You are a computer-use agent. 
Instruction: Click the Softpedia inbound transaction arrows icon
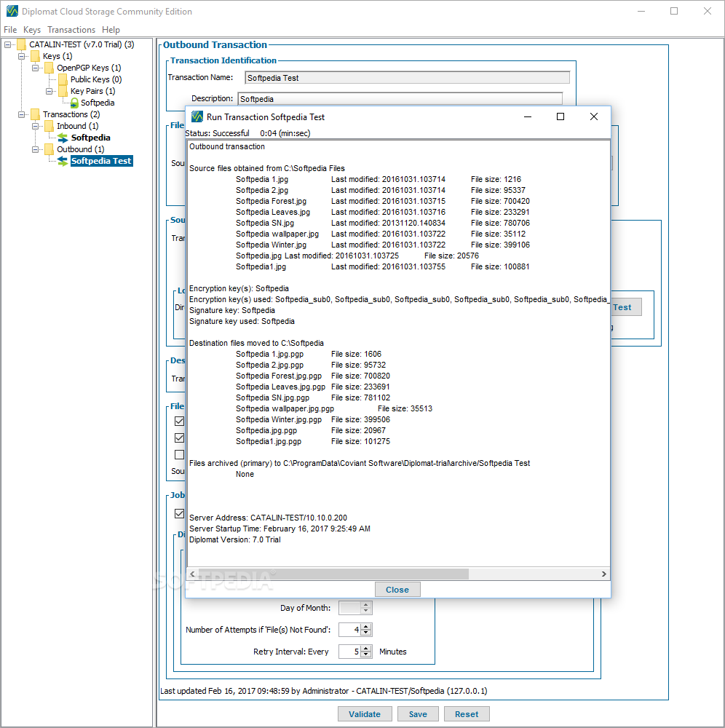click(x=63, y=138)
